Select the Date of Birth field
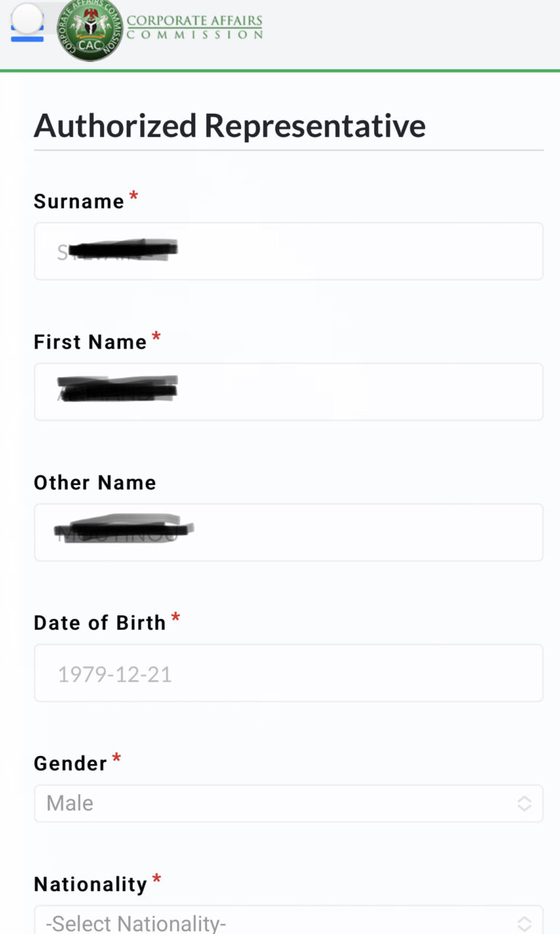The image size is (560, 934). click(x=288, y=673)
